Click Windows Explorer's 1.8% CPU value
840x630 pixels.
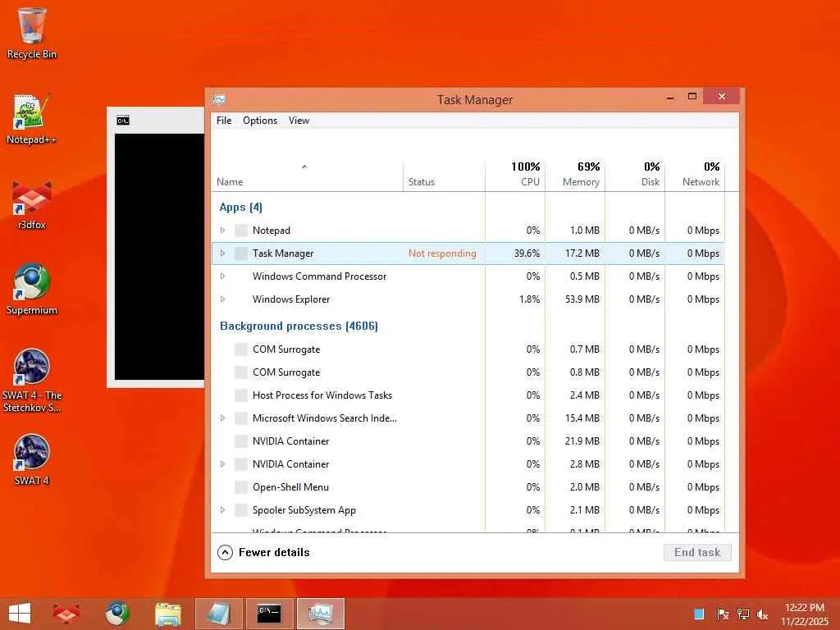pyautogui.click(x=529, y=299)
